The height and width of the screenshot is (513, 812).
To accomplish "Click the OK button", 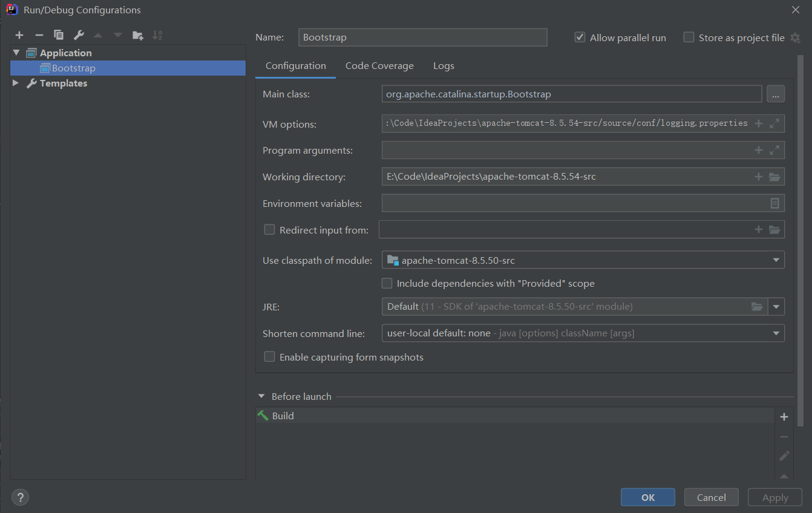I will click(648, 497).
